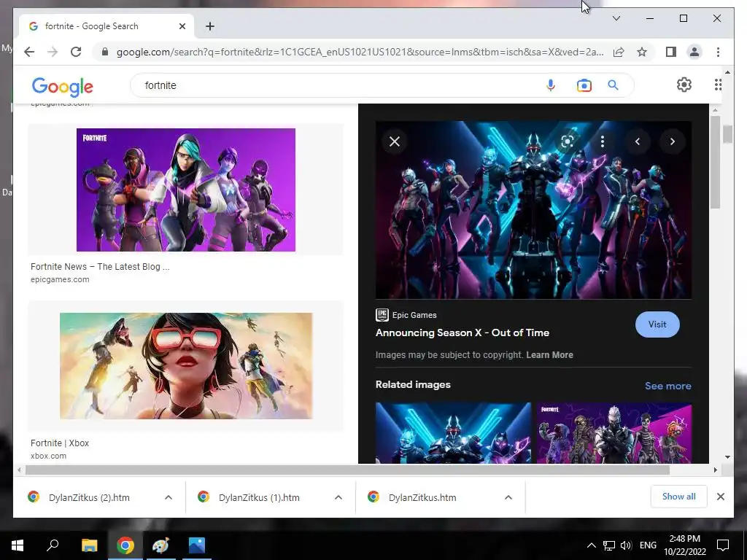Screen dimensions: 747x560
Task: Click the forward navigation arrow
Action: [53, 52]
